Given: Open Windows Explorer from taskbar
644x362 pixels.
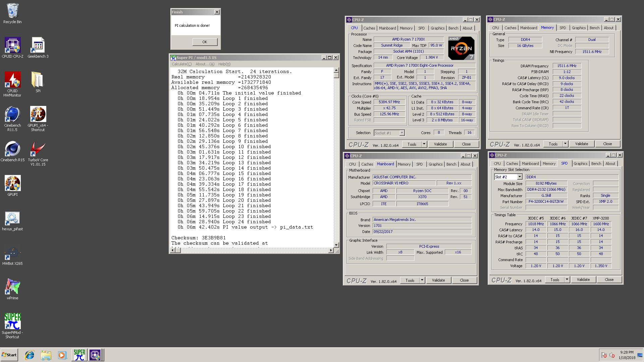Looking at the screenshot, I should pyautogui.click(x=46, y=355).
